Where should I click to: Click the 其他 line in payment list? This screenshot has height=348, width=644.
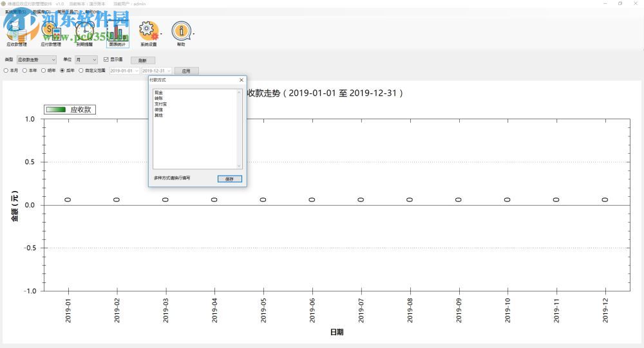click(x=158, y=116)
